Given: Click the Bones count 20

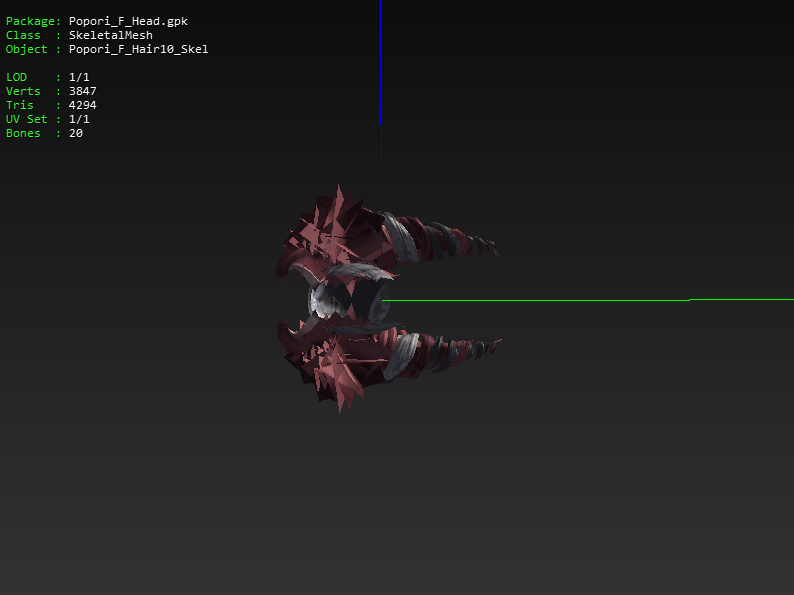Looking at the screenshot, I should tap(76, 133).
